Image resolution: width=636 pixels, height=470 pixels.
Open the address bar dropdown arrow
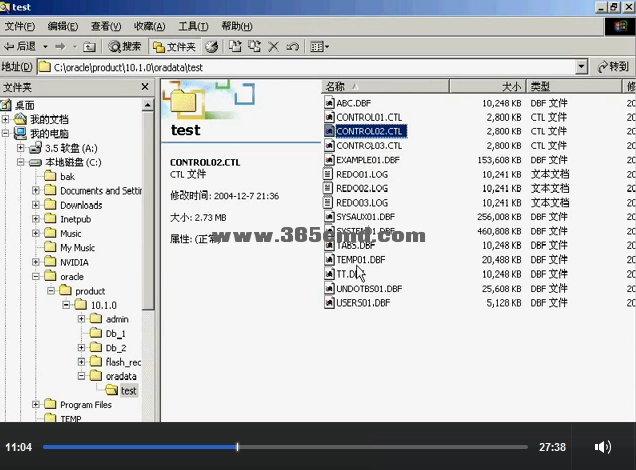581,67
